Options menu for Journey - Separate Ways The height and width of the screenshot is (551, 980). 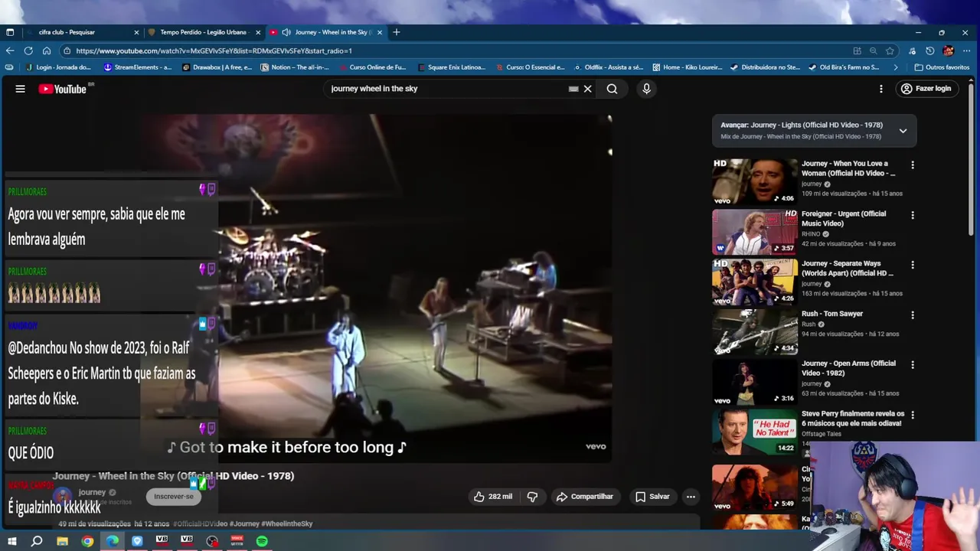[912, 265]
